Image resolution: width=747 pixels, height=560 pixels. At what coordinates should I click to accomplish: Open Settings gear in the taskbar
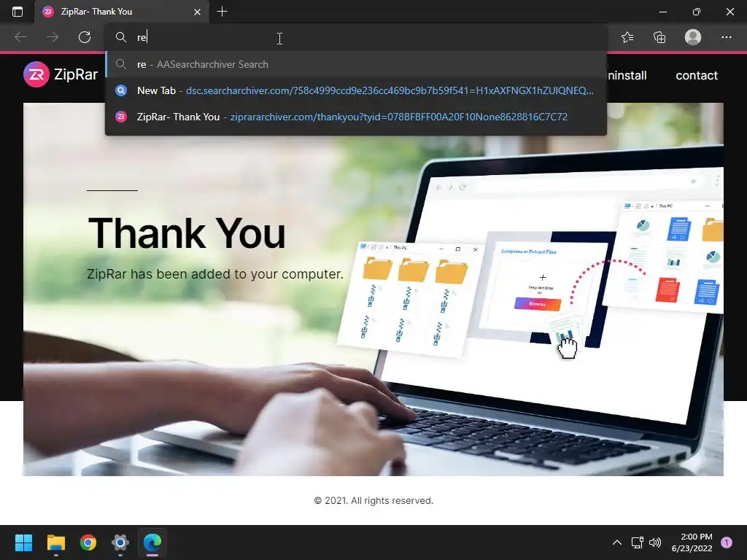point(120,542)
